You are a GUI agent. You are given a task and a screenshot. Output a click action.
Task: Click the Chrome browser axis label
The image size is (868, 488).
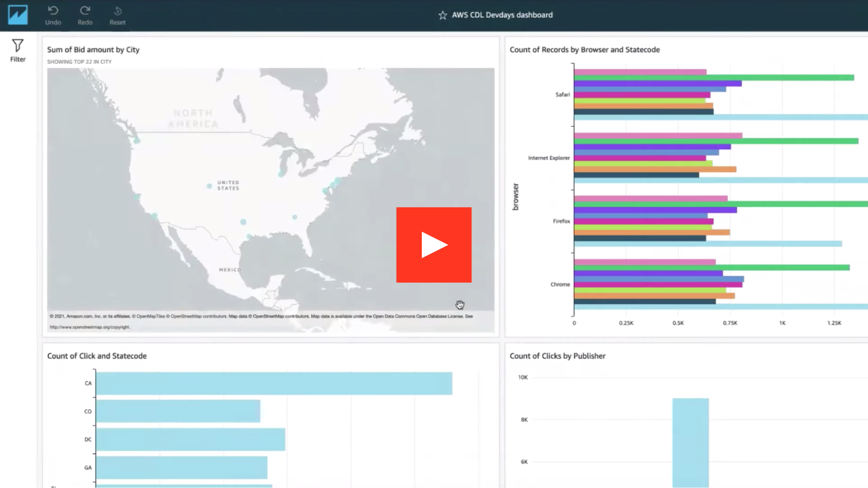click(x=560, y=285)
